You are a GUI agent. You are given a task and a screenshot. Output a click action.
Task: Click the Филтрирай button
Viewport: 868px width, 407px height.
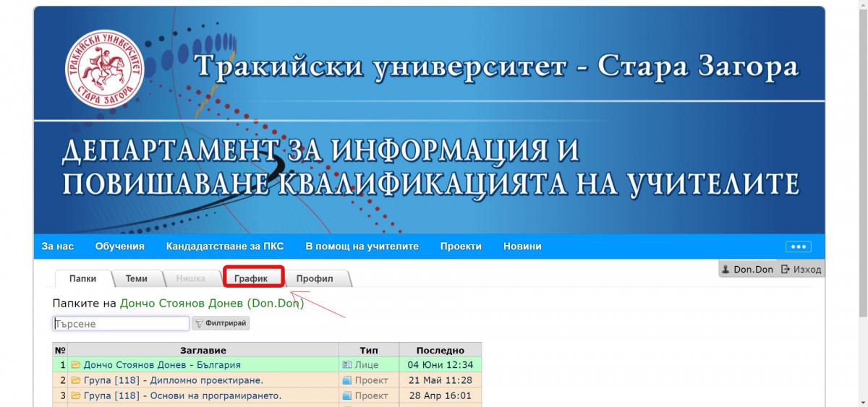[x=221, y=324]
